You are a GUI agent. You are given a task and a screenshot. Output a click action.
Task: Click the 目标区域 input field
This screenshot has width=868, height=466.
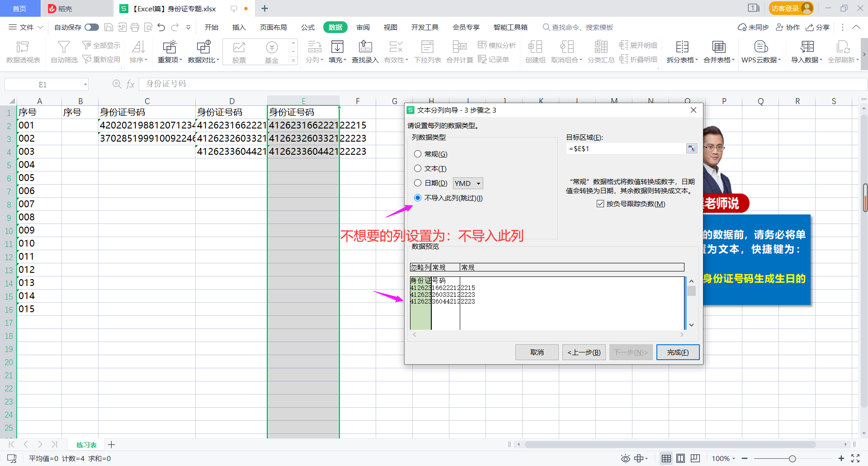[x=626, y=148]
